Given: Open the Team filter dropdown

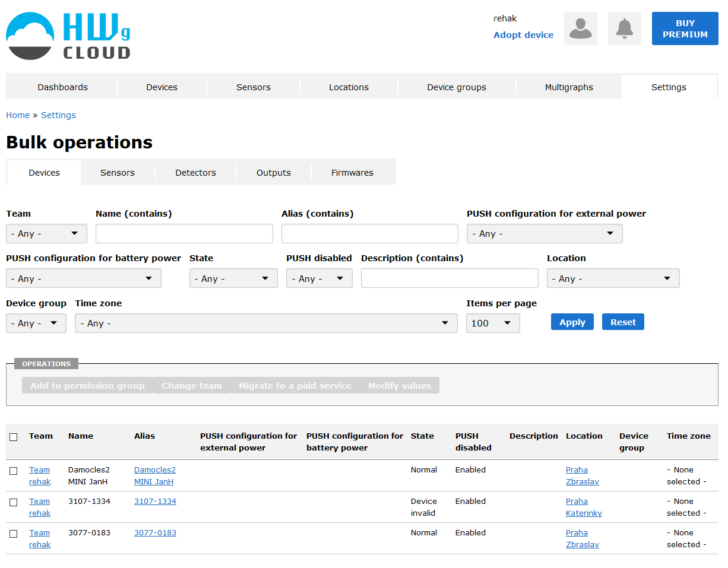Looking at the screenshot, I should coord(46,234).
